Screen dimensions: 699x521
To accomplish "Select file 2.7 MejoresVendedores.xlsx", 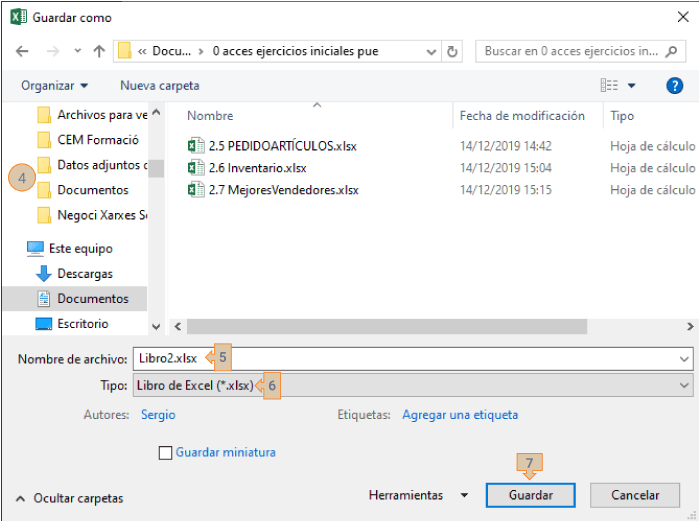I will pyautogui.click(x=273, y=190).
